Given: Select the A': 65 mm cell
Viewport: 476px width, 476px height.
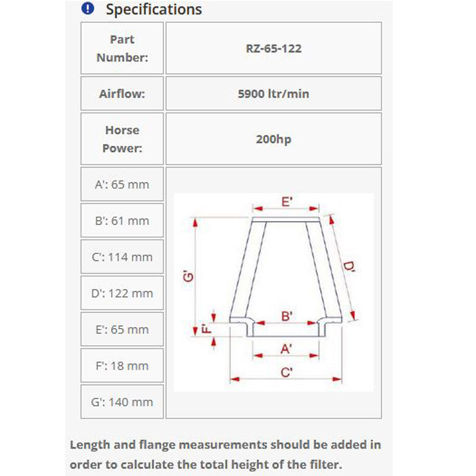Looking at the screenshot, I should [x=122, y=184].
